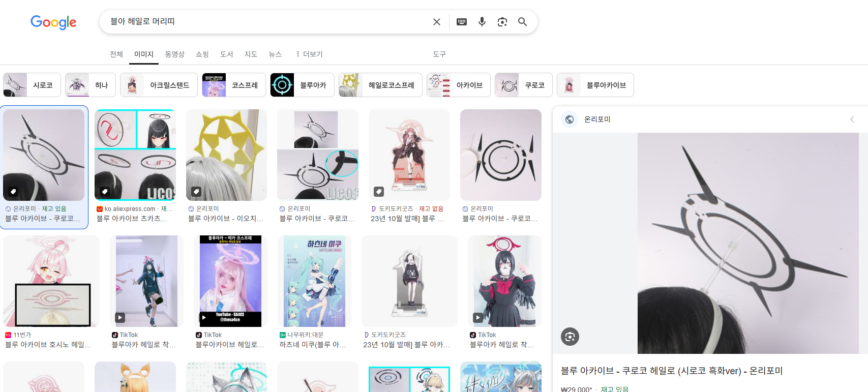Viewport: 868px width, 392px height.
Task: Choose the 헤일로코스프레 filter chip
Action: point(380,85)
